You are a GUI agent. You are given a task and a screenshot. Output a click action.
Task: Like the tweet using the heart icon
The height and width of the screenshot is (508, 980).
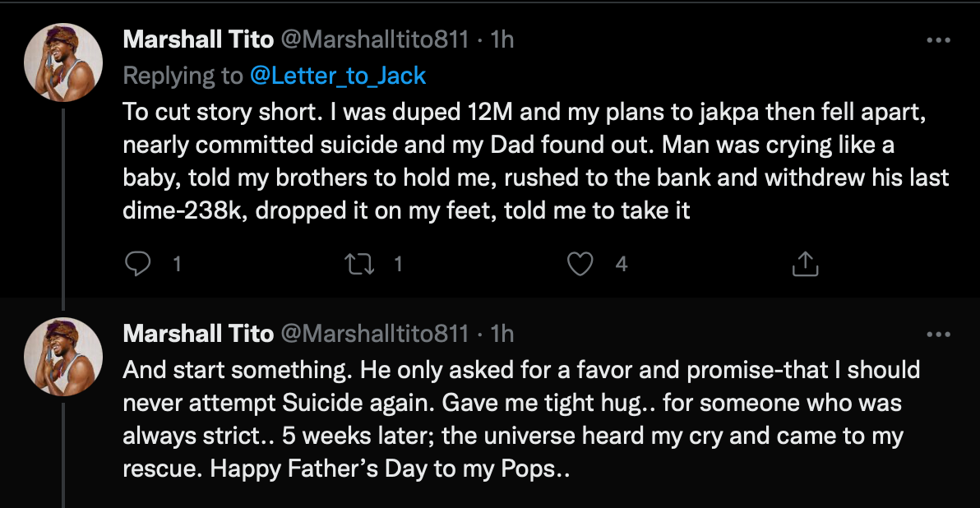point(580,264)
